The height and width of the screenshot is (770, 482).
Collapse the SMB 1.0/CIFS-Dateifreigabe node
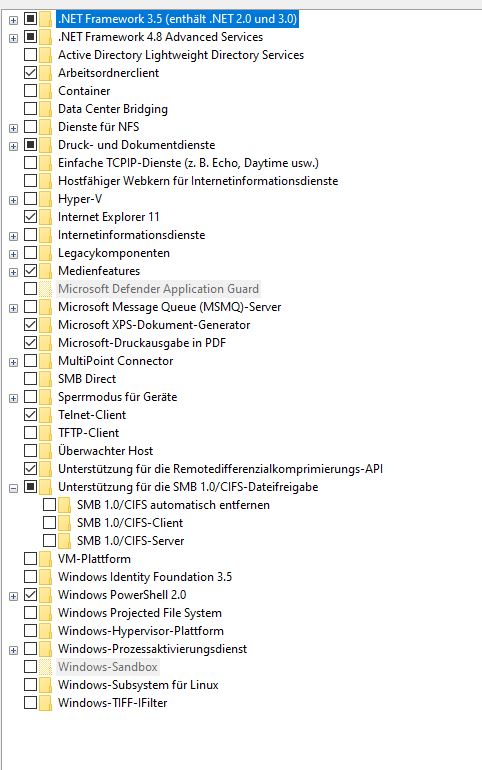coord(13,488)
